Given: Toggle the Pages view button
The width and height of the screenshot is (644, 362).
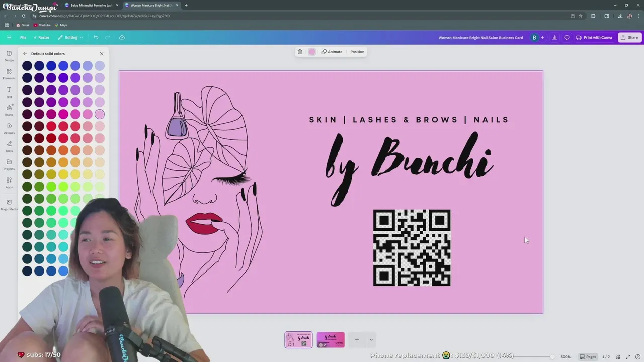Looking at the screenshot, I should point(588,357).
